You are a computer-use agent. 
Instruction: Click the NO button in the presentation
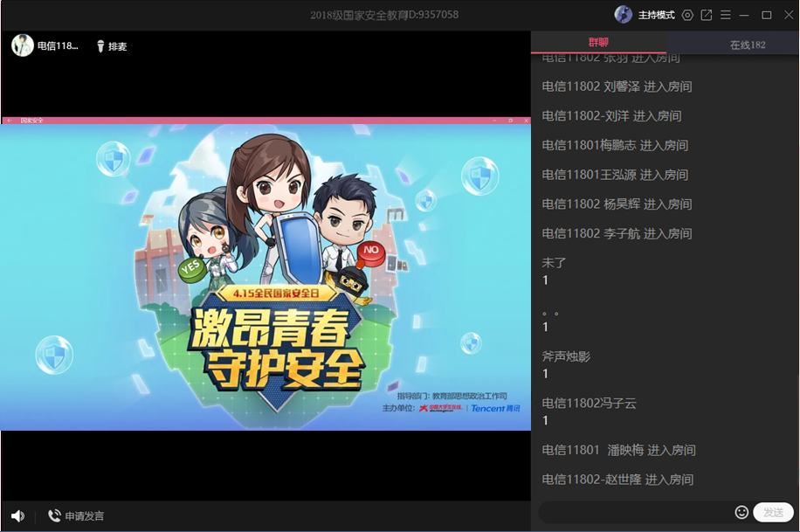point(369,252)
